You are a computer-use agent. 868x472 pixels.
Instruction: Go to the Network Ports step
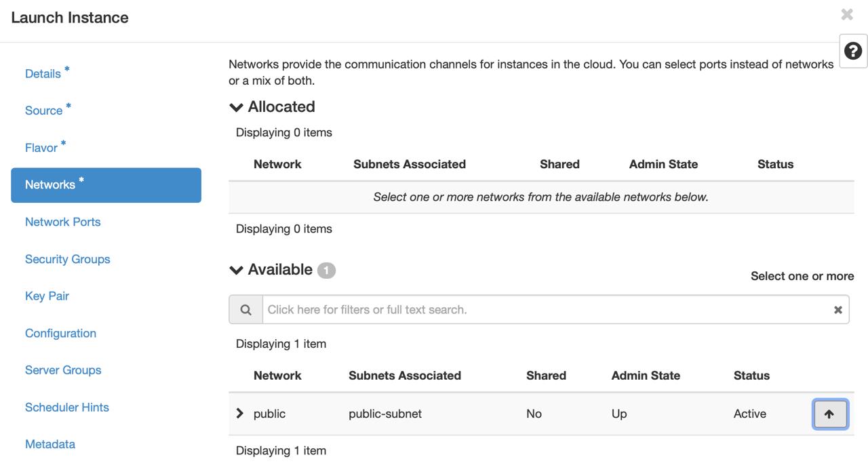coord(62,221)
